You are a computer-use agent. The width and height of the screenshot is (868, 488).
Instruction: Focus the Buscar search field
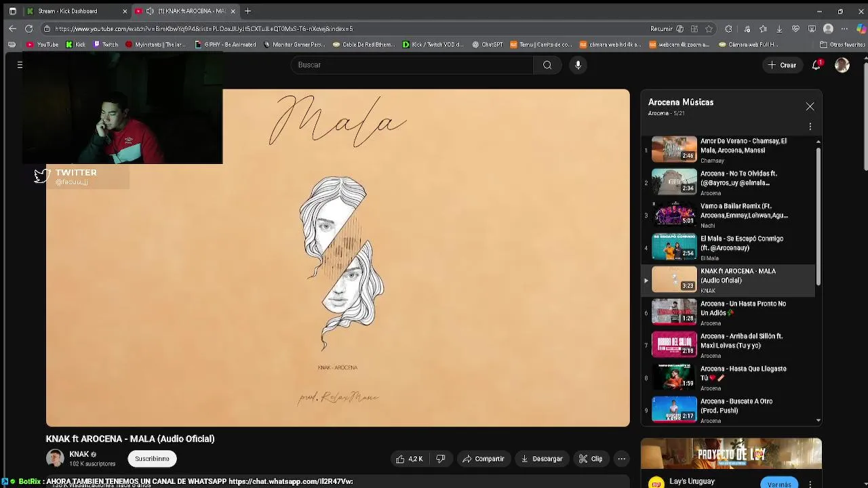click(x=412, y=65)
